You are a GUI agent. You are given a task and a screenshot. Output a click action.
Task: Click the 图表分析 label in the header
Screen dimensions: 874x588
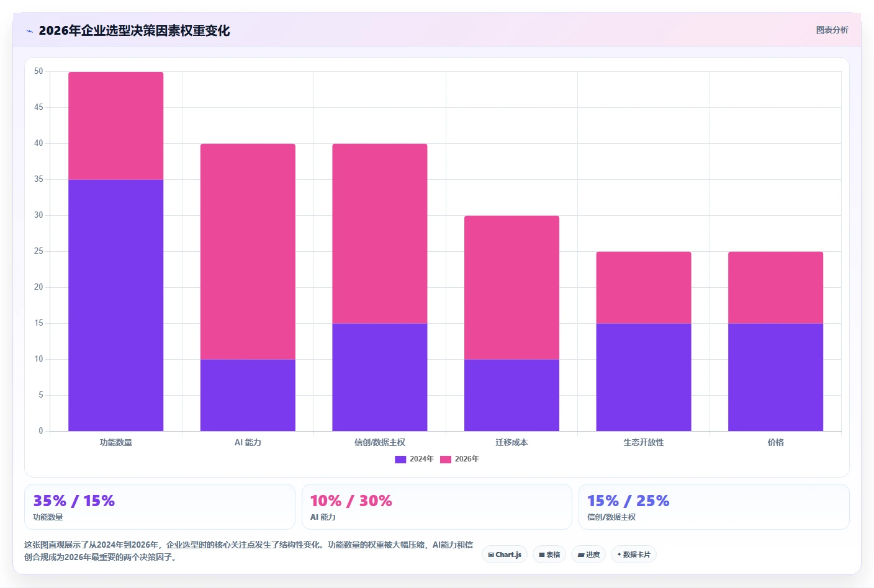(832, 30)
